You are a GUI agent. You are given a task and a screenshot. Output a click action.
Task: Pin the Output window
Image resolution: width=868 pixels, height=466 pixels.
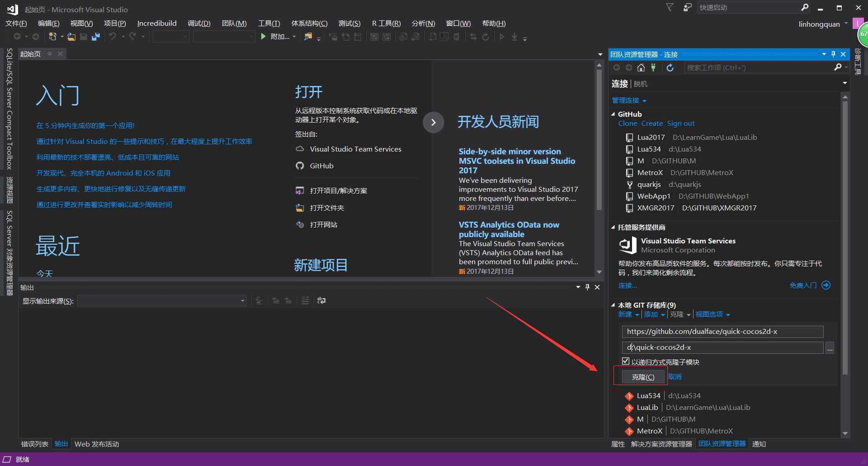click(x=587, y=287)
